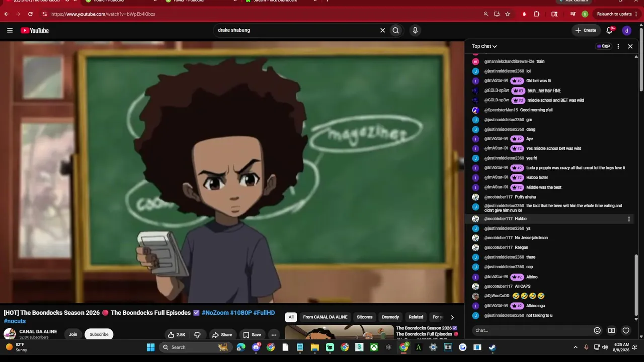Open File Explorer from the taskbar
644x362 pixels.
(x=315, y=347)
